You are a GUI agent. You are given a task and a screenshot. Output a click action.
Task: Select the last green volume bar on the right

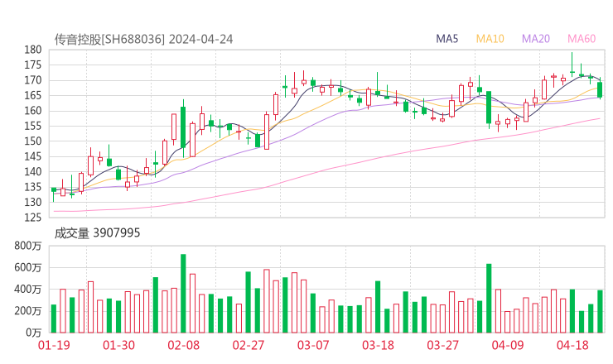600,312
